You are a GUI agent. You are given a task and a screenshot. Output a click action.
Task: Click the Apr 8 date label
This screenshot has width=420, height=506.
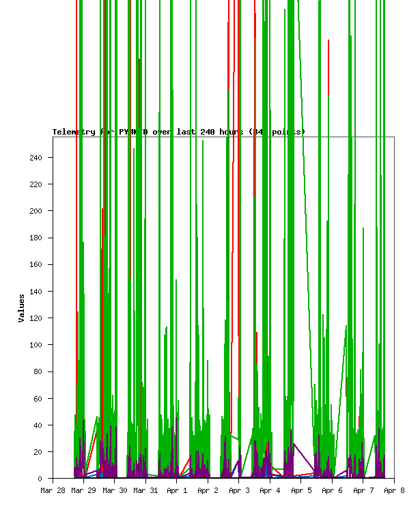pos(394,490)
